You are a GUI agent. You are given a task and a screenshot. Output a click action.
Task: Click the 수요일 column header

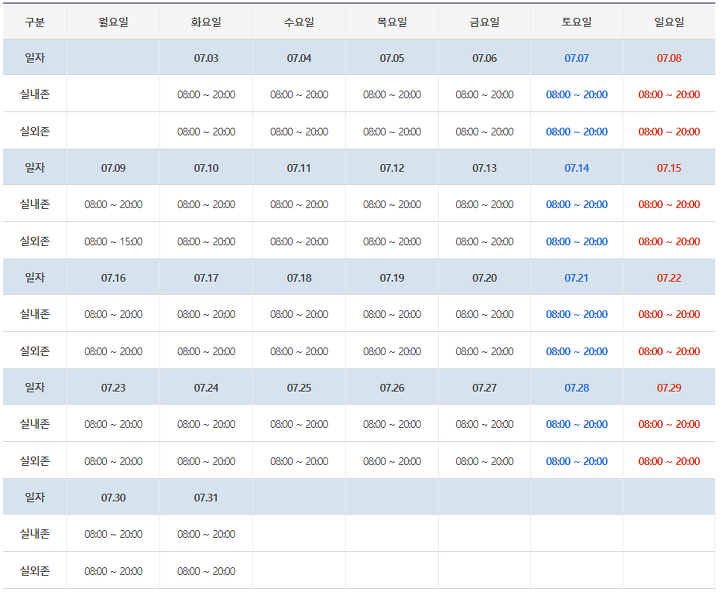tap(299, 22)
